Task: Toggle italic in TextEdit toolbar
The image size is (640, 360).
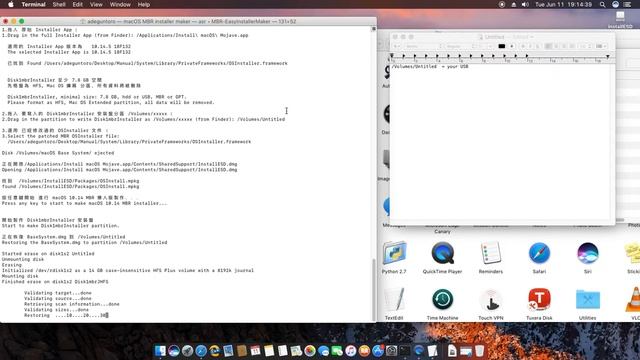Action: click(x=530, y=46)
